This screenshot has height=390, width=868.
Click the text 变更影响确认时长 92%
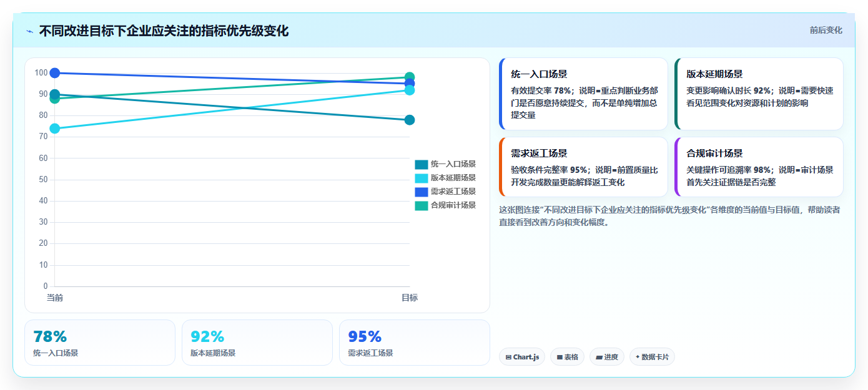(x=729, y=90)
